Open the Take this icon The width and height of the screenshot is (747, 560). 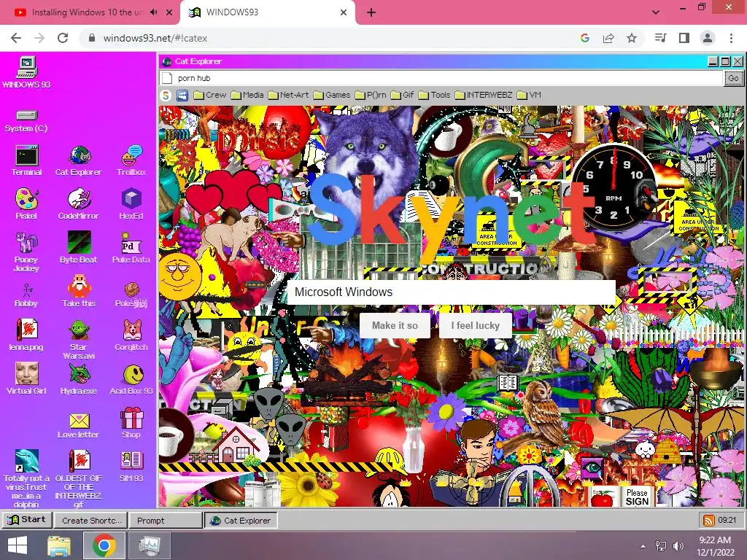click(x=79, y=291)
